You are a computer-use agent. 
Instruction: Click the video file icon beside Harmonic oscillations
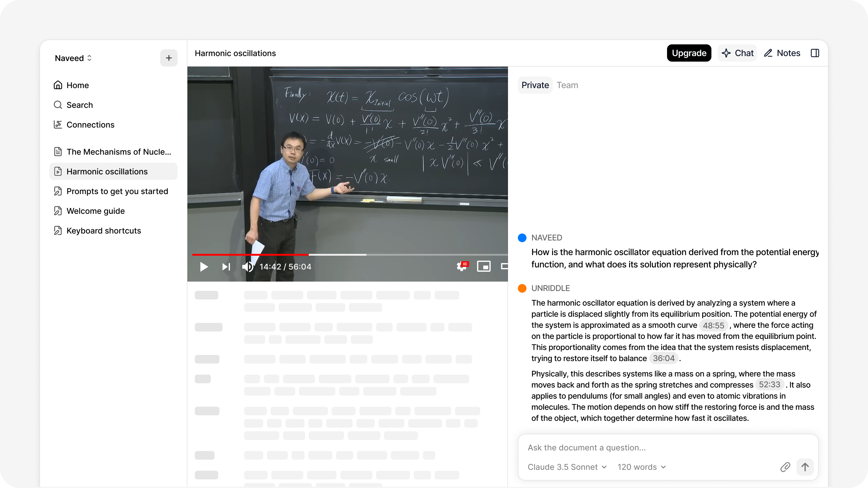(x=58, y=171)
